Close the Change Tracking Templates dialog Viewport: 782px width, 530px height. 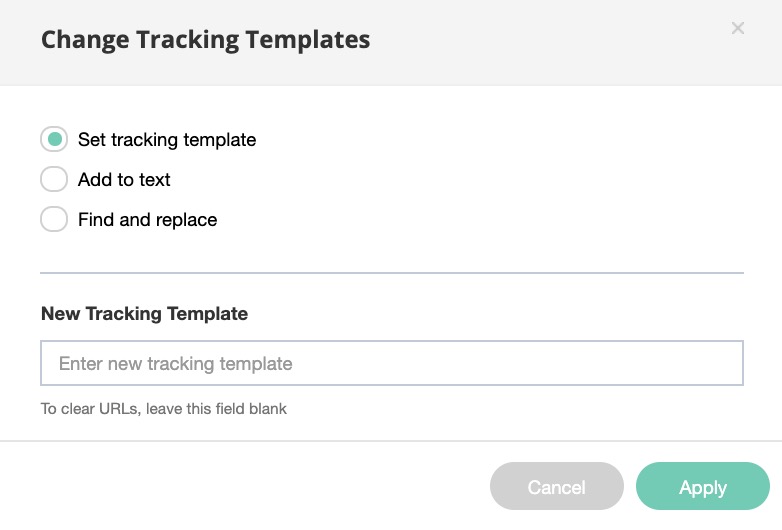(738, 28)
